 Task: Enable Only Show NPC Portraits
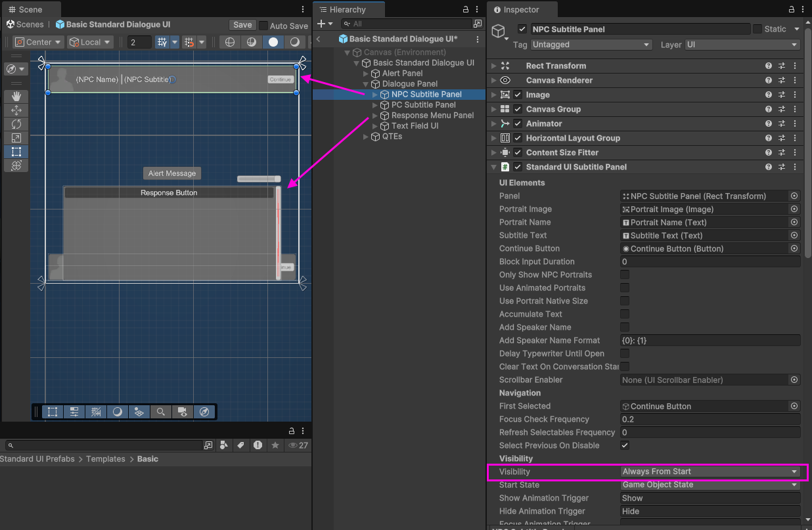pyautogui.click(x=625, y=275)
